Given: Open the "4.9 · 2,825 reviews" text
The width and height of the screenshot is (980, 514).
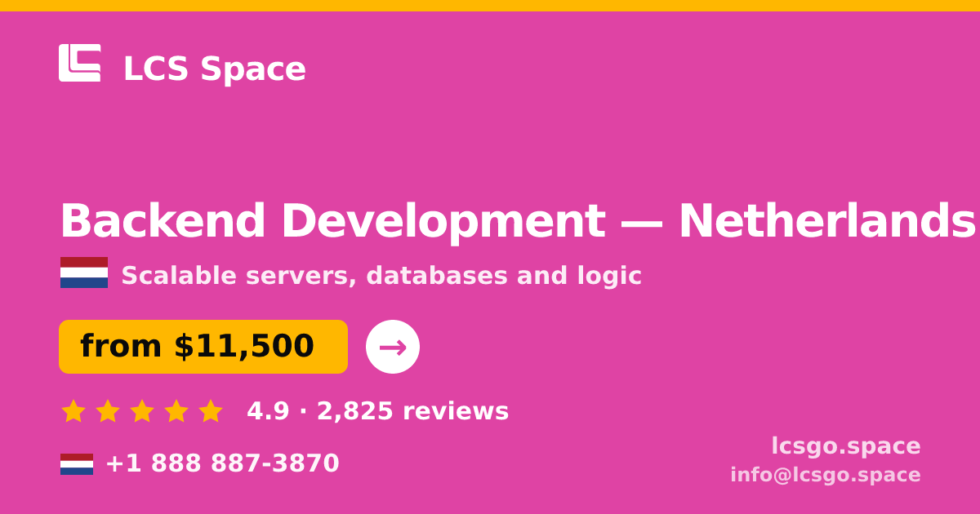Looking at the screenshot, I should tap(377, 411).
